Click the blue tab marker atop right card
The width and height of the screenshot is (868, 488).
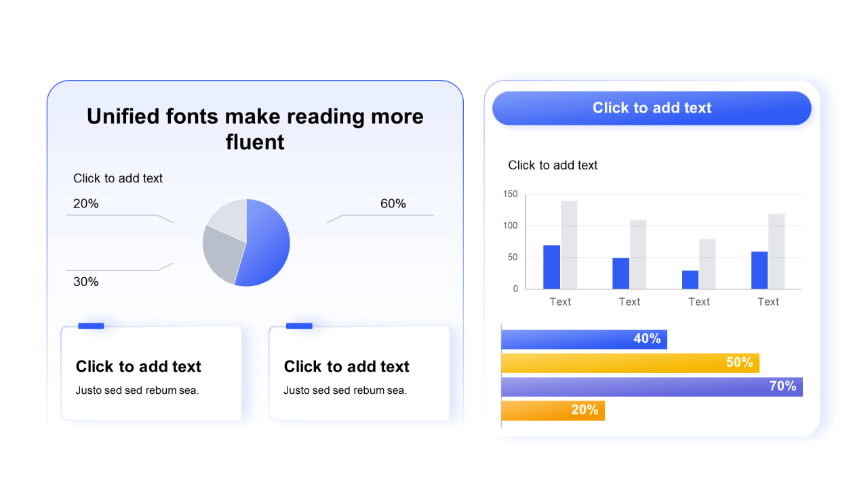299,326
